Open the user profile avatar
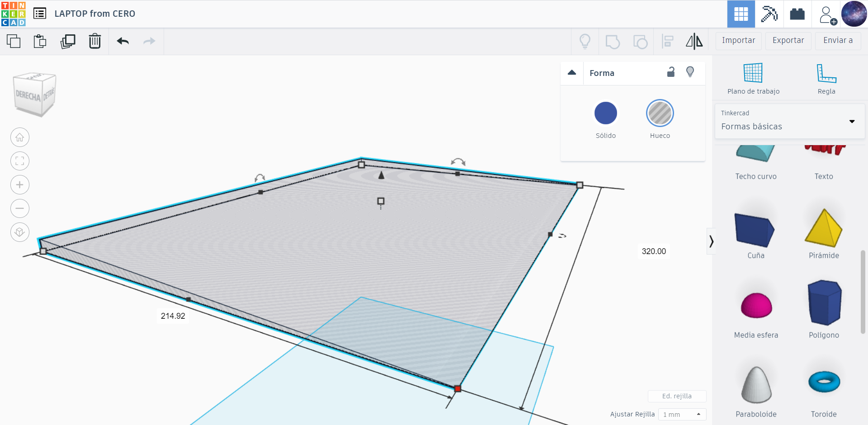The height and width of the screenshot is (425, 868). (x=854, y=14)
